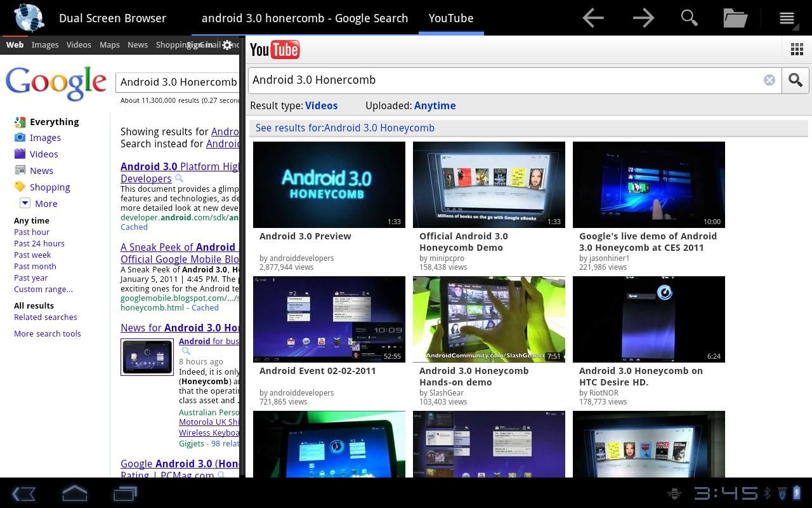
Task: Open Google settings via the gear icon
Action: 226,45
